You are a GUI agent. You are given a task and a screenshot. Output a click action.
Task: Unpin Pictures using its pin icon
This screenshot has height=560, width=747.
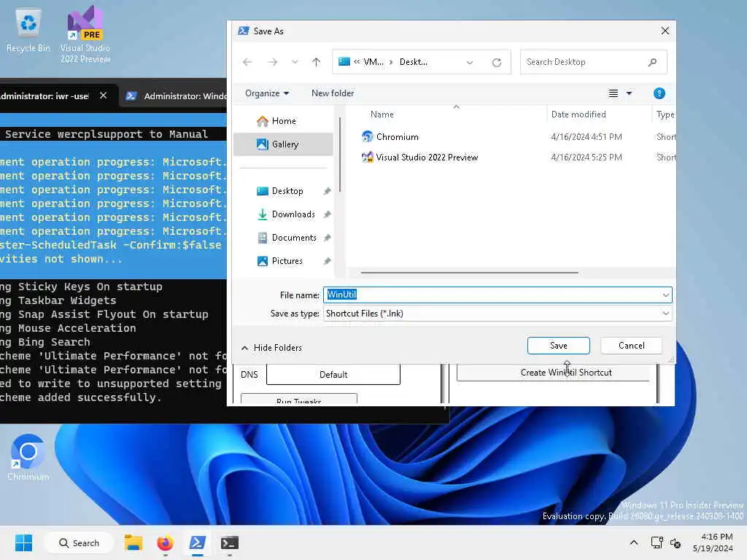coord(327,261)
